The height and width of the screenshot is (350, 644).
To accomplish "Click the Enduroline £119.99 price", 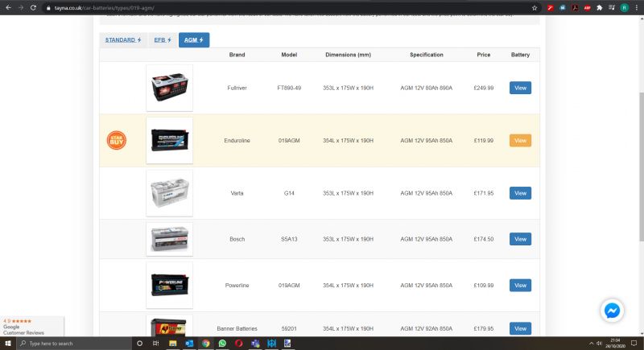I will coord(484,140).
